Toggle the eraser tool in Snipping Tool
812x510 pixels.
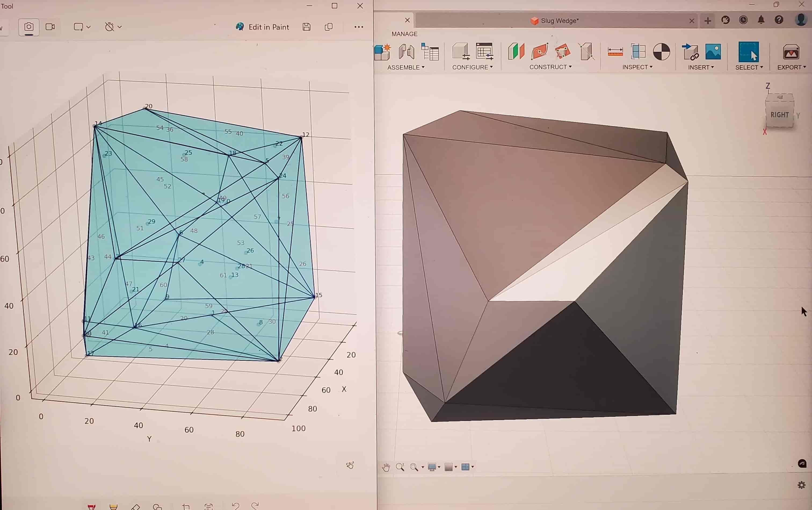(x=136, y=507)
